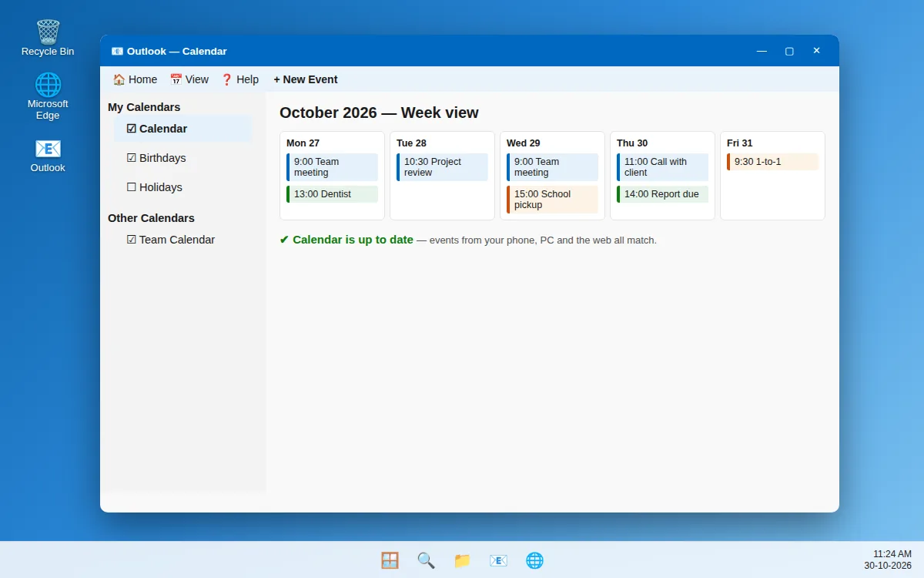The image size is (924, 578).
Task: Click the Fri 31 day header
Action: [x=740, y=143]
